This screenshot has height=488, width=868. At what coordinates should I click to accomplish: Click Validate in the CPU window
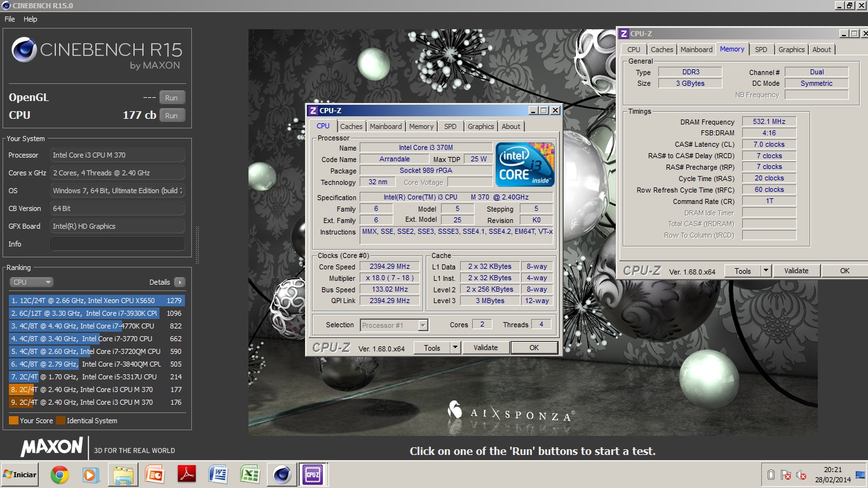click(x=485, y=348)
